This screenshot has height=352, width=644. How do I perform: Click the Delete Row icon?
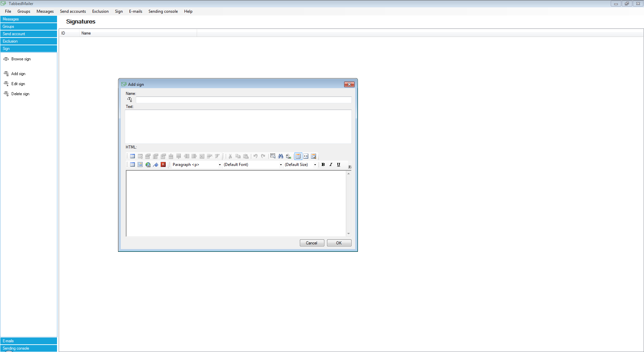click(210, 156)
